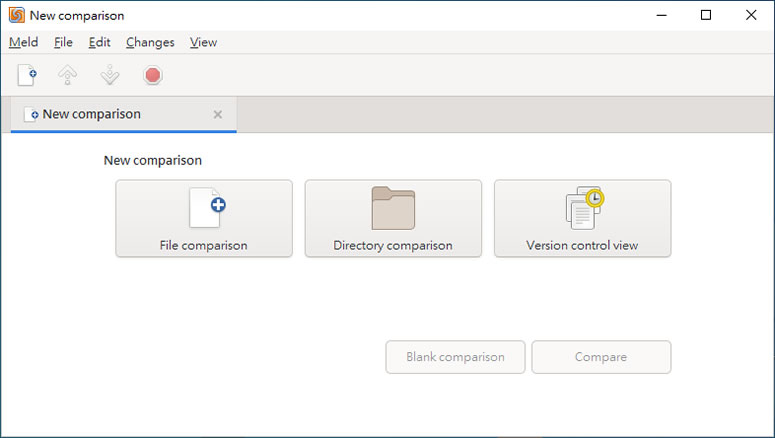
Task: Close the New comparison tab
Action: point(217,115)
